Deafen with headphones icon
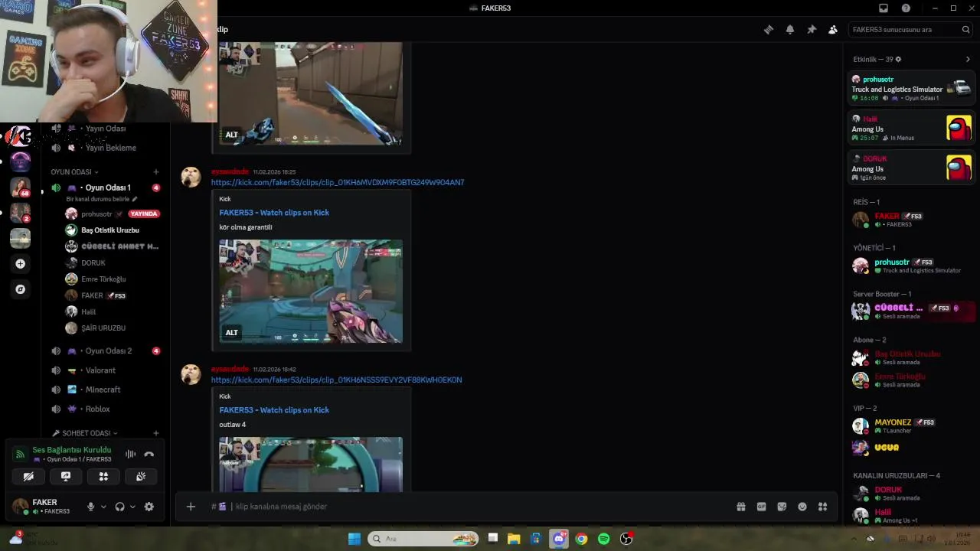 pyautogui.click(x=119, y=507)
